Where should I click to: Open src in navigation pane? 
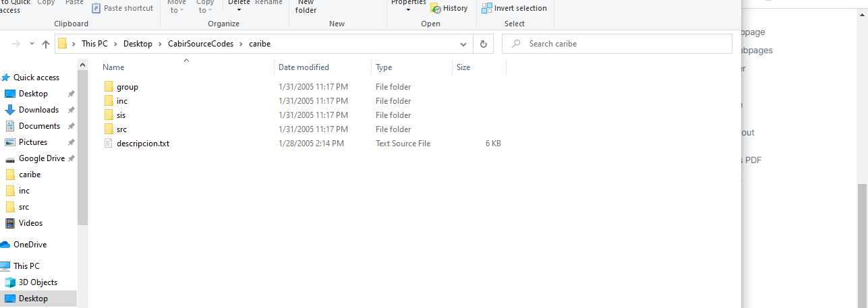coord(24,207)
